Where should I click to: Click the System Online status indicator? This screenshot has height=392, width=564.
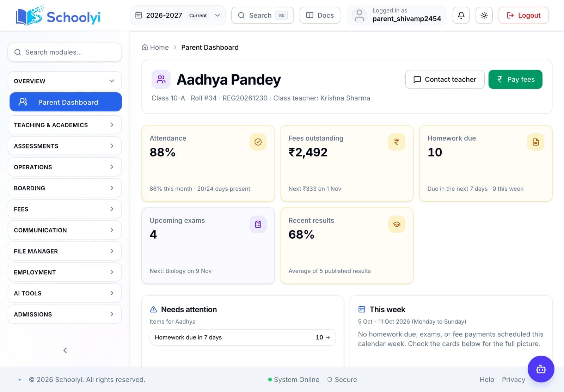pyautogui.click(x=294, y=380)
